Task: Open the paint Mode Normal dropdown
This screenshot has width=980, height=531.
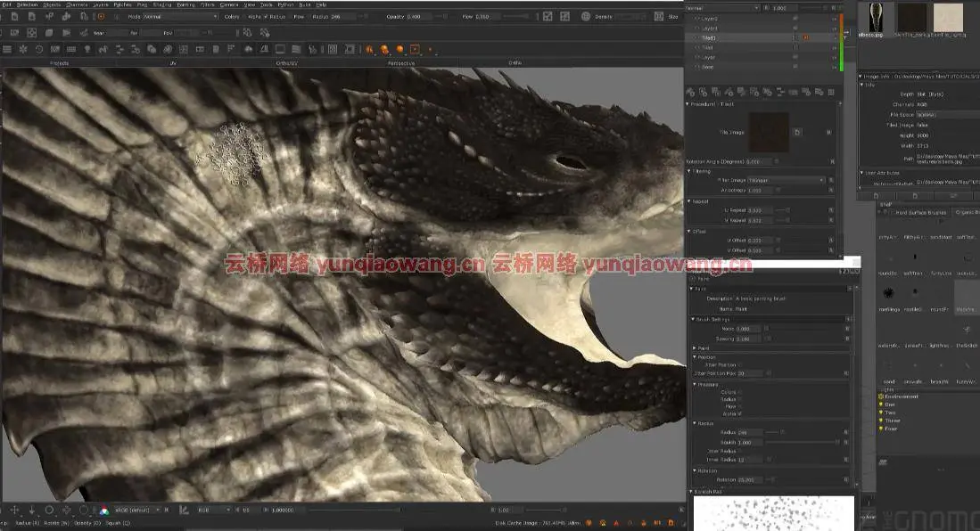Action: click(180, 17)
